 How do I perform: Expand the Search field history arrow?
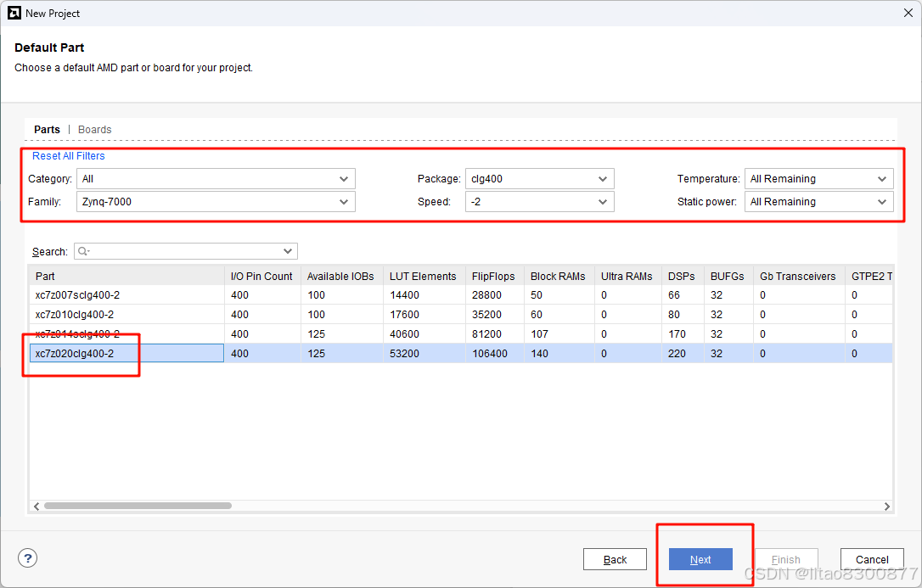[x=288, y=251]
